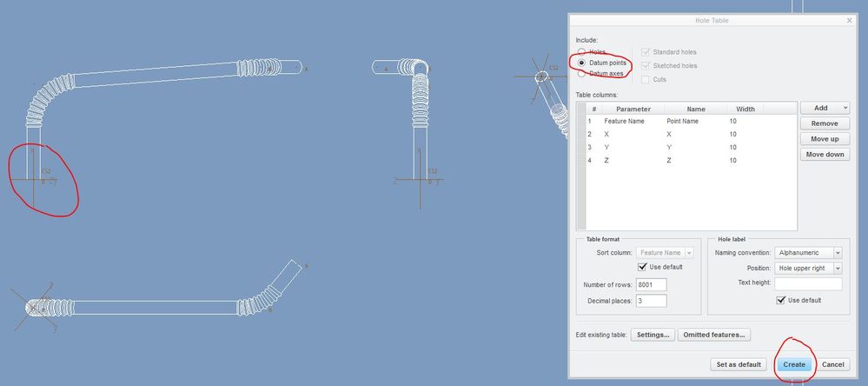The image size is (868, 386).
Task: Select the Holes radio button
Action: [582, 51]
